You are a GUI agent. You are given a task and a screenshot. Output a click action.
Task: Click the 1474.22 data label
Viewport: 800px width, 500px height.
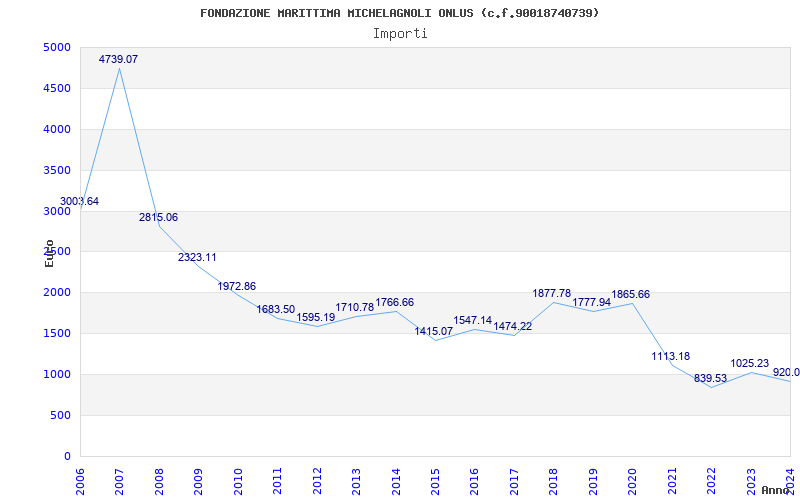(x=513, y=327)
